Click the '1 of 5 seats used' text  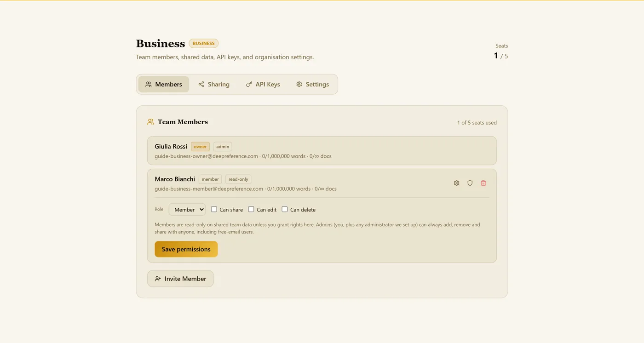click(x=477, y=123)
